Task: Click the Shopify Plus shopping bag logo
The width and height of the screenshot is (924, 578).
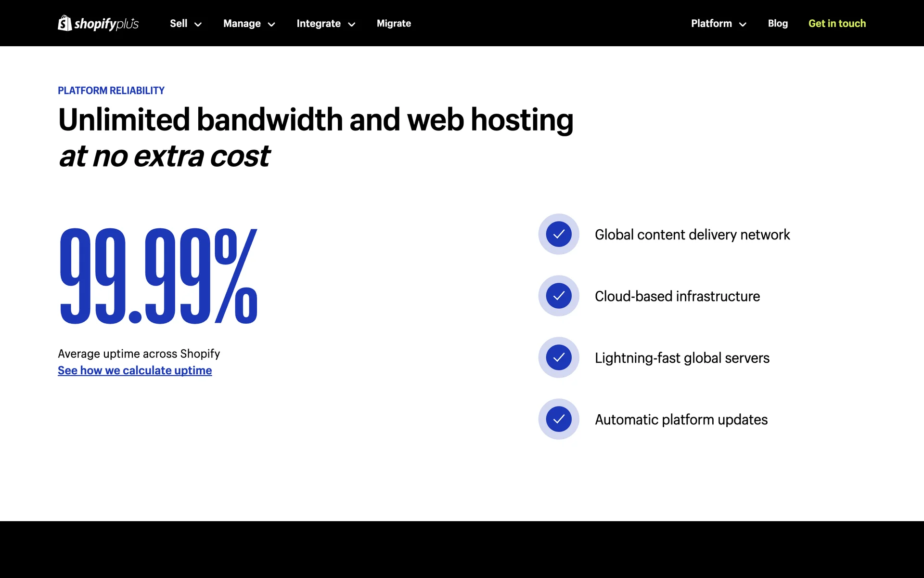Action: click(64, 23)
